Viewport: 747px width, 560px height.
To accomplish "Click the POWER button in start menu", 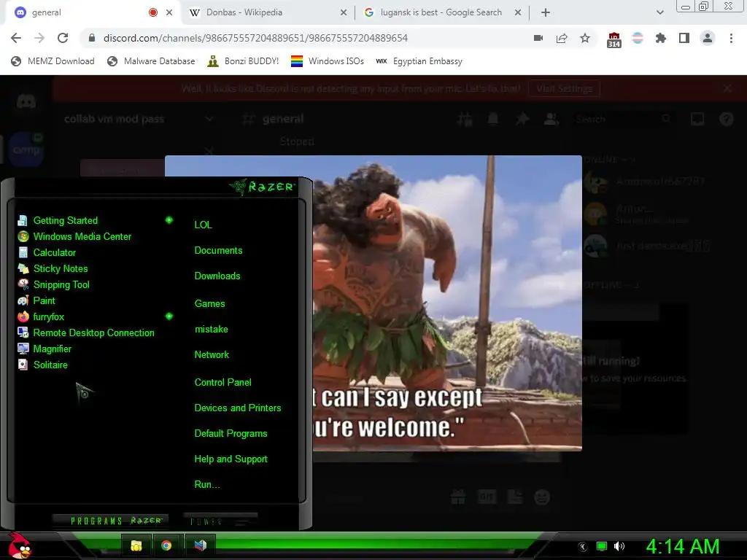I will point(220,521).
